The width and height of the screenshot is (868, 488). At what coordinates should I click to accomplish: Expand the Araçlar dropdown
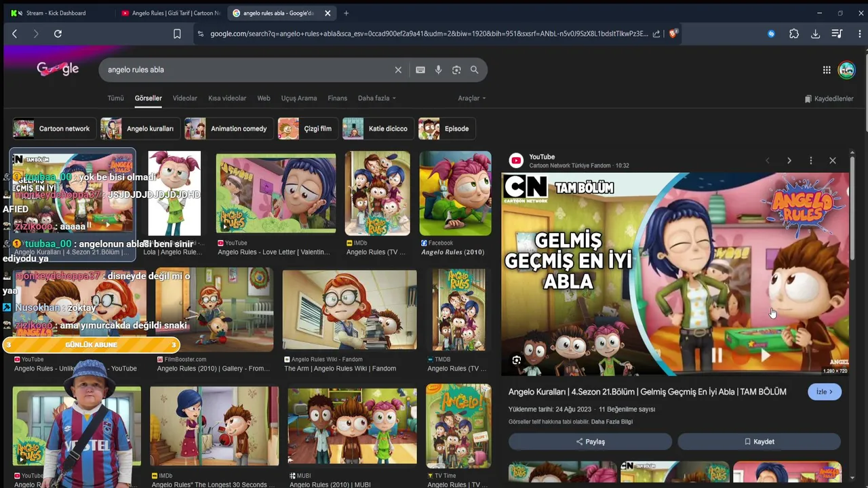(x=471, y=98)
